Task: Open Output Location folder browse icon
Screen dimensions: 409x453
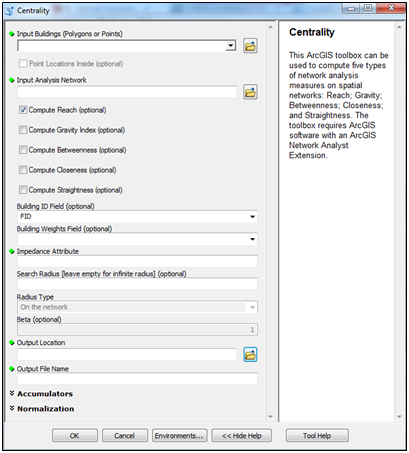Action: [250, 355]
